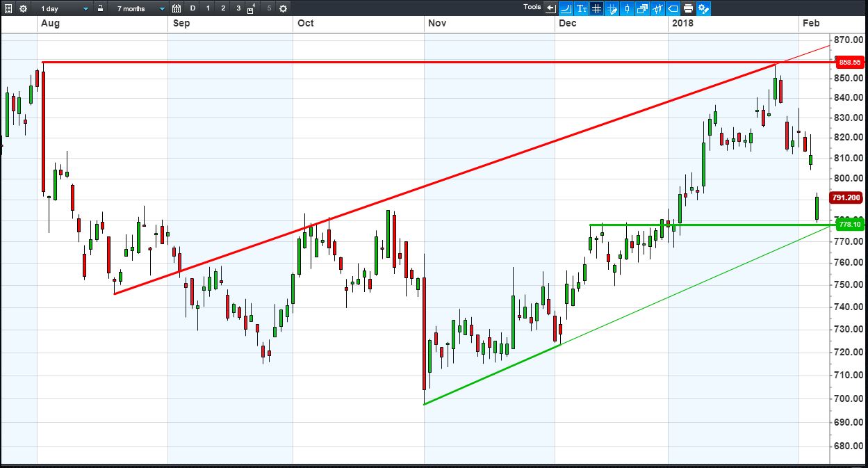This screenshot has height=468, width=868.
Task: Click the 870.00 axis value
Action: pos(849,40)
